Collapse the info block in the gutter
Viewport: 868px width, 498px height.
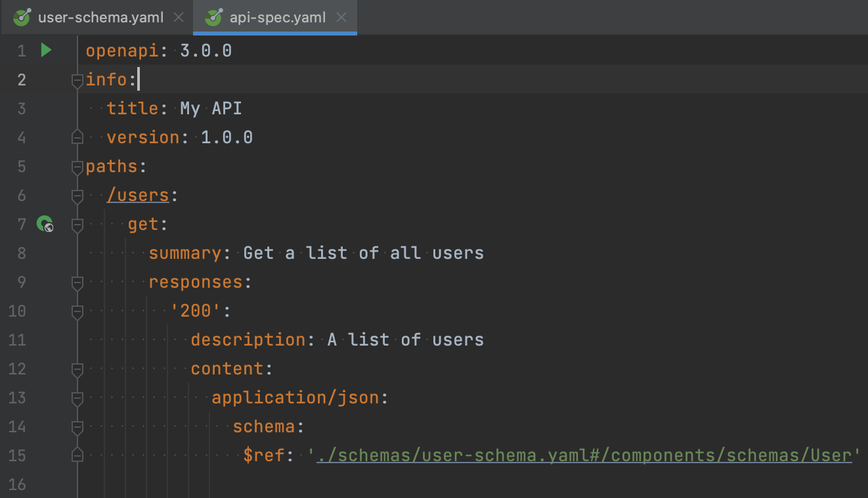(x=76, y=79)
